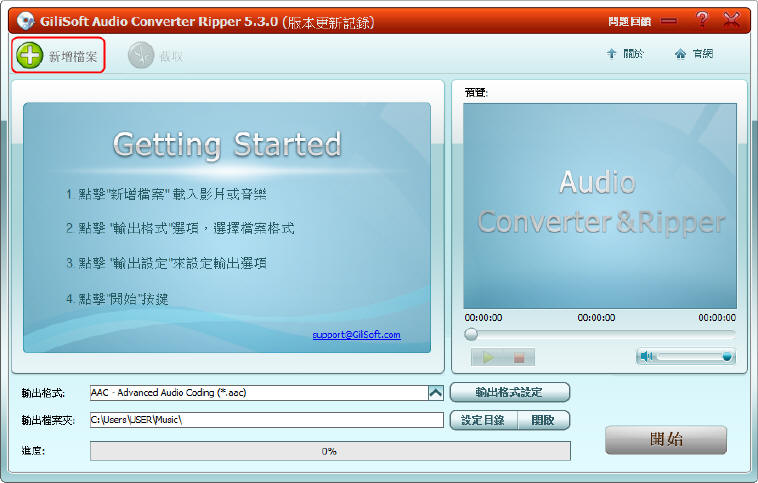Screen dimensions: 758x483
Task: Expand the 輸出格式 dropdown arrow
Action: [x=435, y=393]
